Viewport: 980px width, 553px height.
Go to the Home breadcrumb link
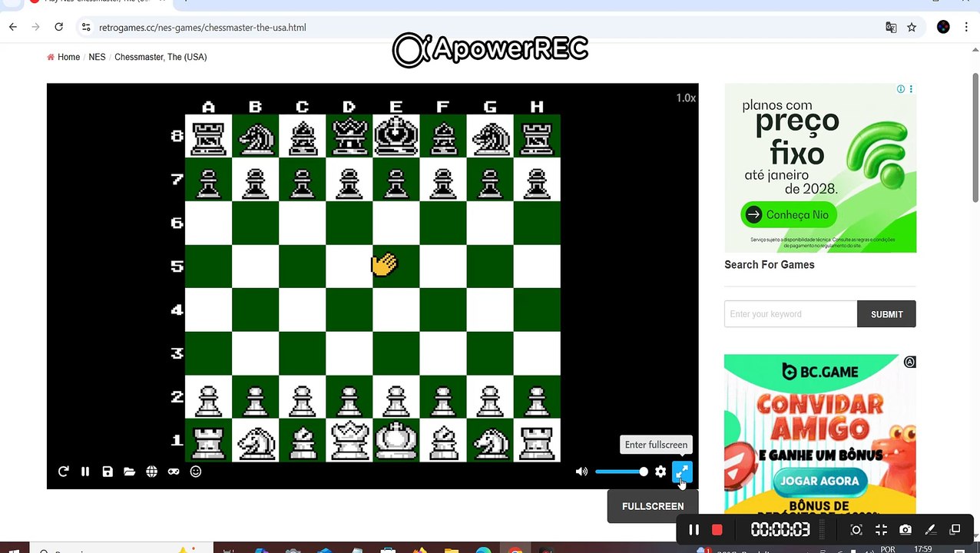point(68,57)
